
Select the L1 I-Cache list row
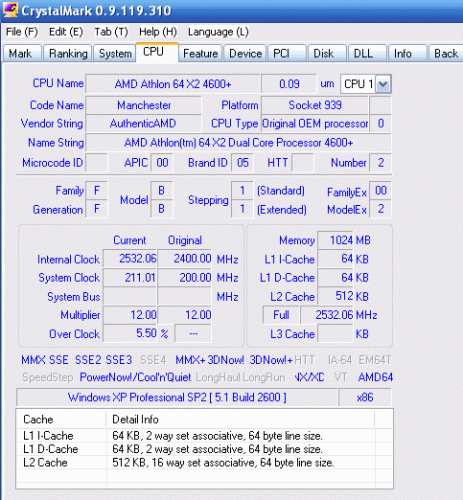point(204,436)
